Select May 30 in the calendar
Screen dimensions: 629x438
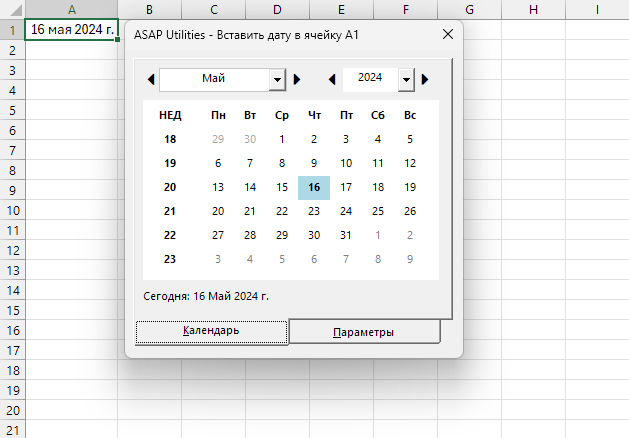click(314, 235)
